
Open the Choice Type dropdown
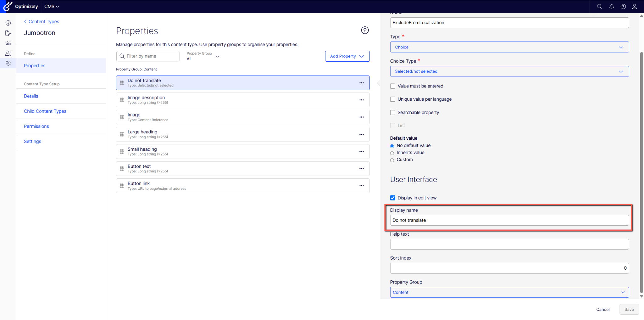point(509,71)
